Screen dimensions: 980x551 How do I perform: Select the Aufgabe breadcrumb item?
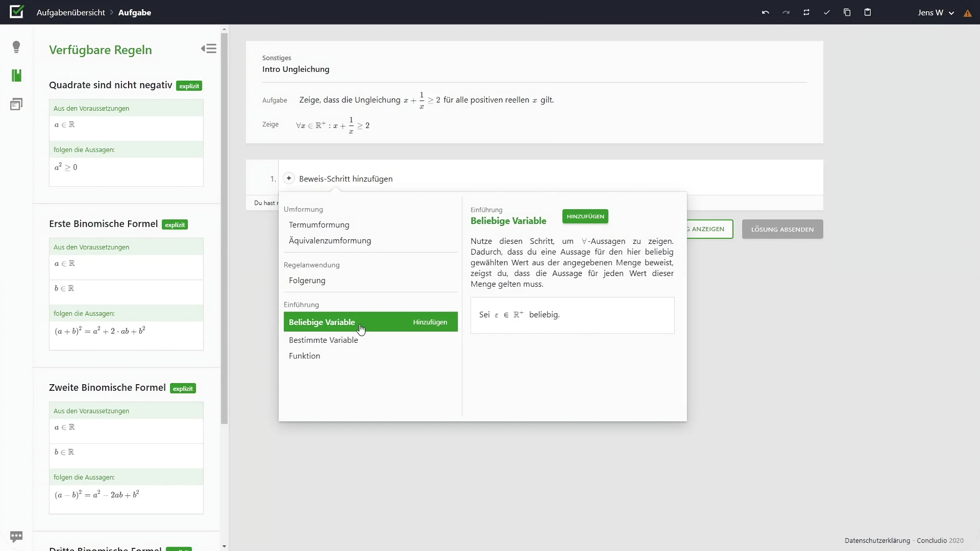135,12
